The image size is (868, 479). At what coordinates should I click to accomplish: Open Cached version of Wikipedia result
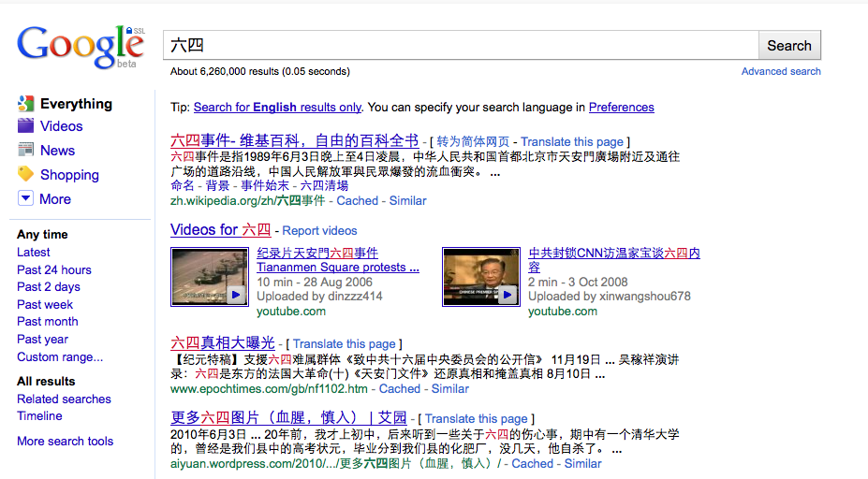[x=357, y=200]
